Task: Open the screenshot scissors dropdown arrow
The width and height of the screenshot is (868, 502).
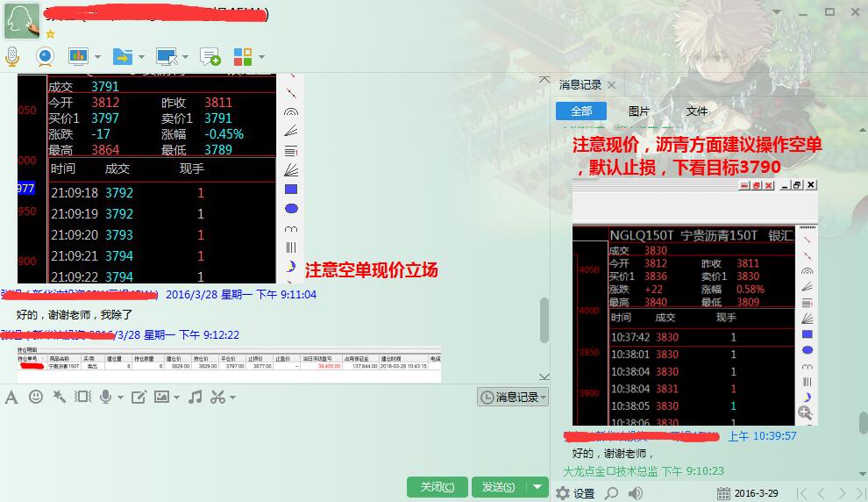Action: (231, 398)
